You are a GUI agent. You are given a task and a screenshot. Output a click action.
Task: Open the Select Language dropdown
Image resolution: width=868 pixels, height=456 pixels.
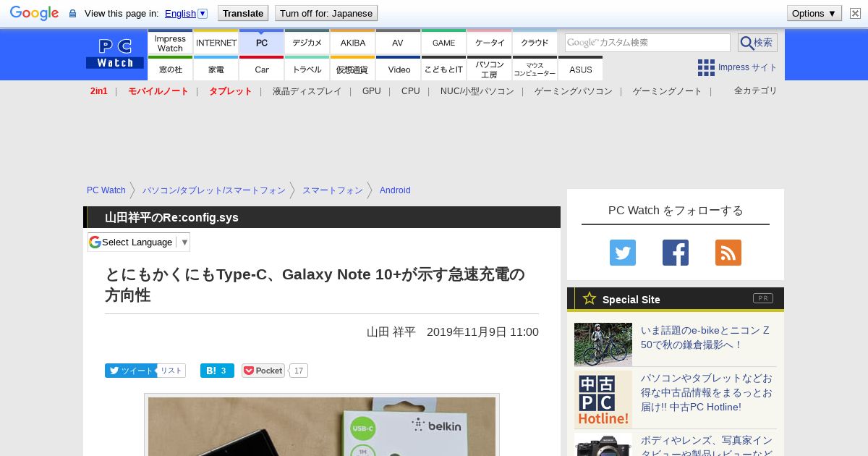(x=139, y=242)
